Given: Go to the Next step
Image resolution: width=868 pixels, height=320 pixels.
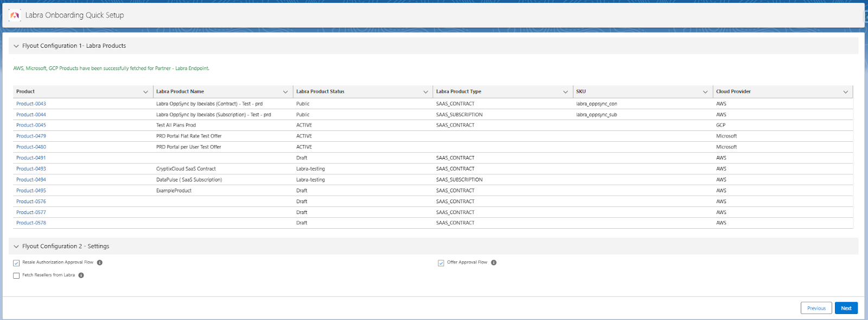Looking at the screenshot, I should pos(846,308).
